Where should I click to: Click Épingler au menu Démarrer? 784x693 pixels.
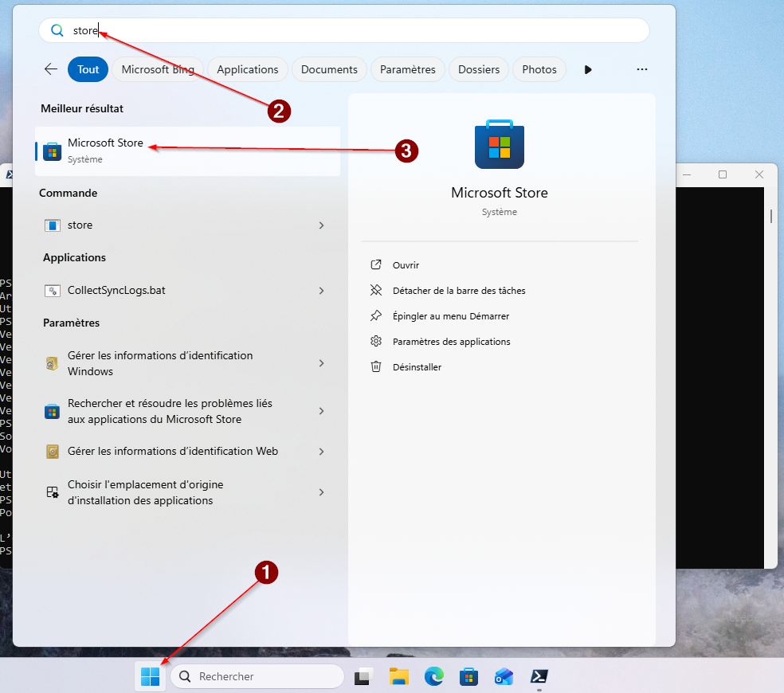(451, 316)
